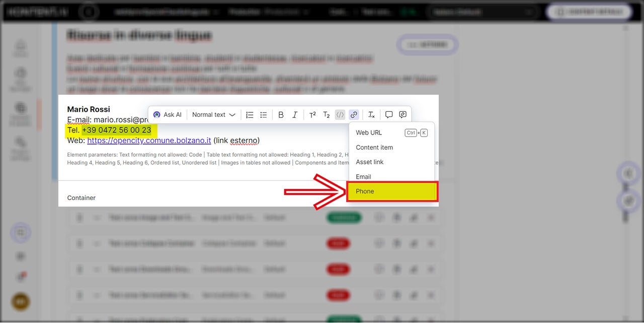Toggle bold formatting
The height and width of the screenshot is (323, 644).
click(x=281, y=115)
